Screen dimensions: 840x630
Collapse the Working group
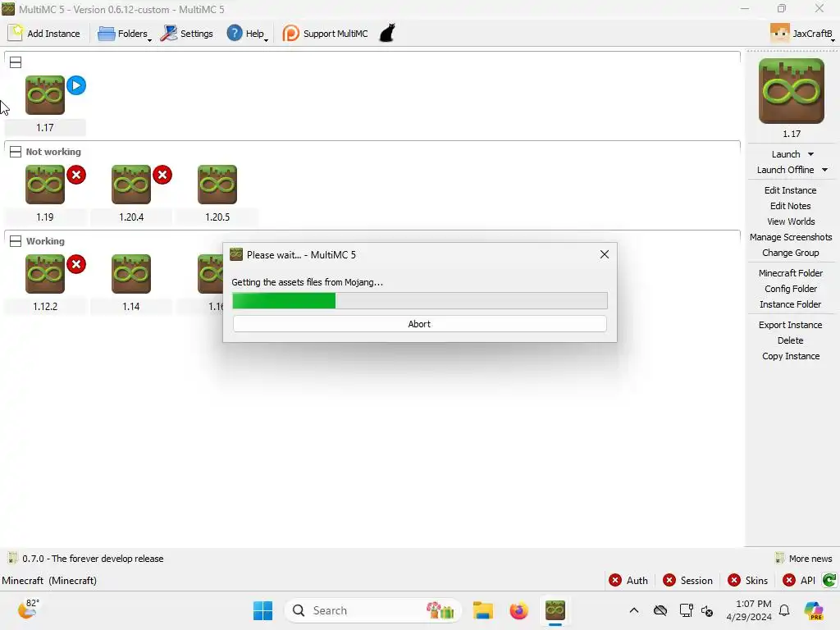click(16, 241)
